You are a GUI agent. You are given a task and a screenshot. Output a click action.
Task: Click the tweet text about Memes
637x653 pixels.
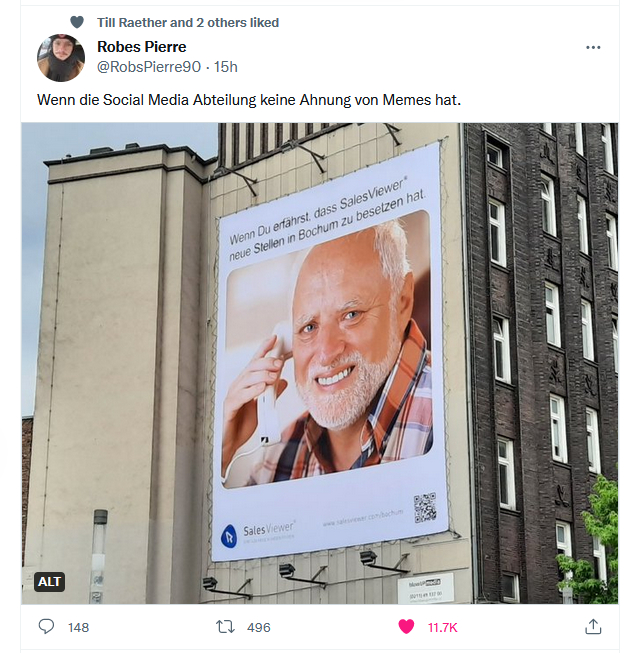249,100
